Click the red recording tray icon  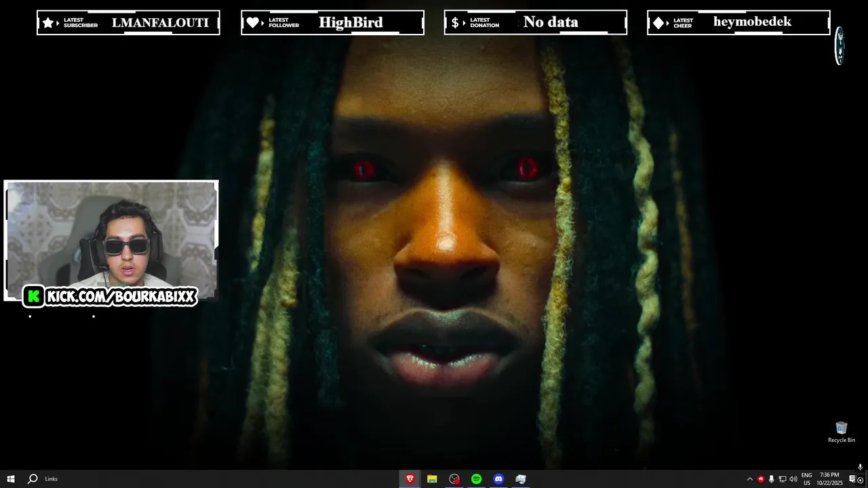point(761,479)
